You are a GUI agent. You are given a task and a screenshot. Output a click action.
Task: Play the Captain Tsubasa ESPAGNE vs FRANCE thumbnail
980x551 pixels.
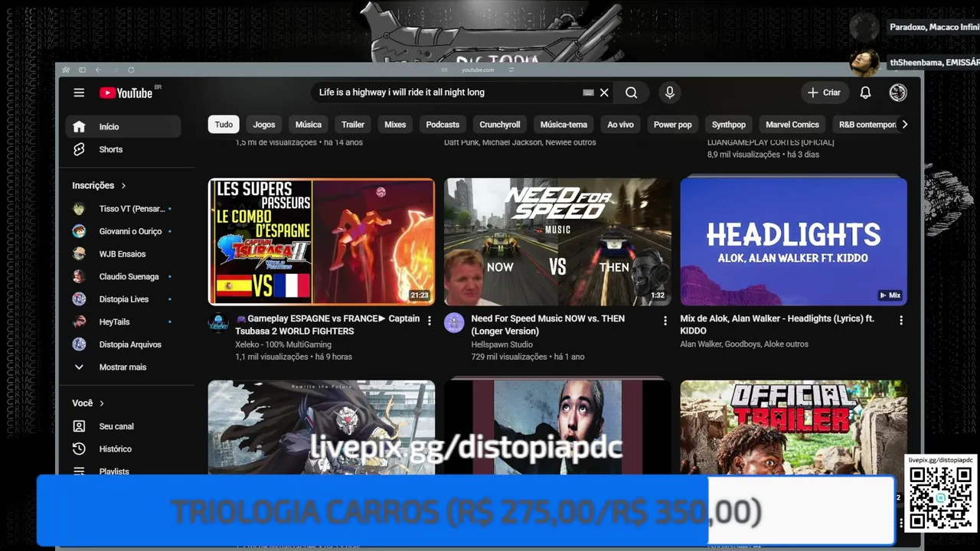(322, 242)
